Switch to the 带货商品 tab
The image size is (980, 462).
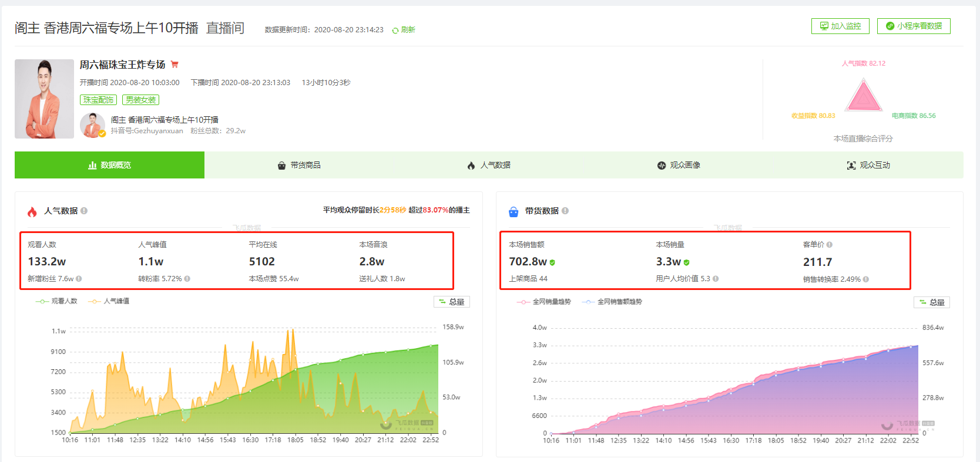299,165
